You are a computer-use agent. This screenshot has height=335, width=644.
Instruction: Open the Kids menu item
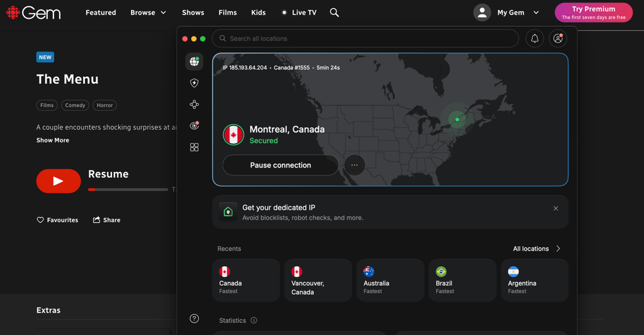point(258,13)
